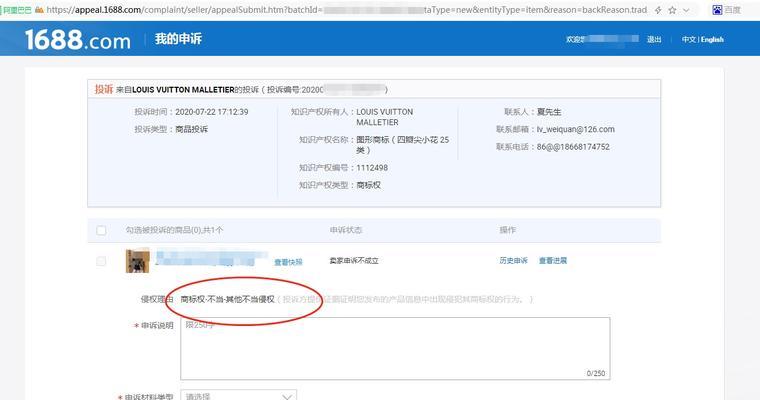760x400 pixels.
Task: Click the lightning bolt icon in address bar
Action: pyautogui.click(x=658, y=10)
